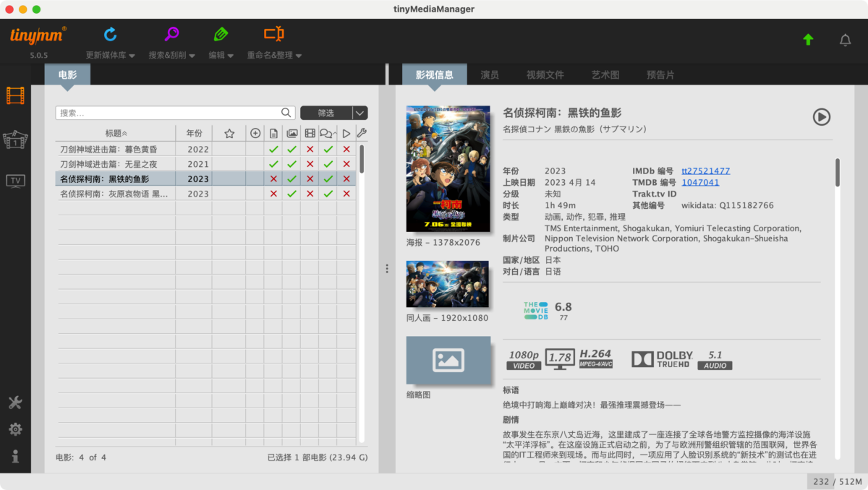Screen dimensions: 868x490
Task: Open table column configuration wrench
Action: tap(362, 133)
